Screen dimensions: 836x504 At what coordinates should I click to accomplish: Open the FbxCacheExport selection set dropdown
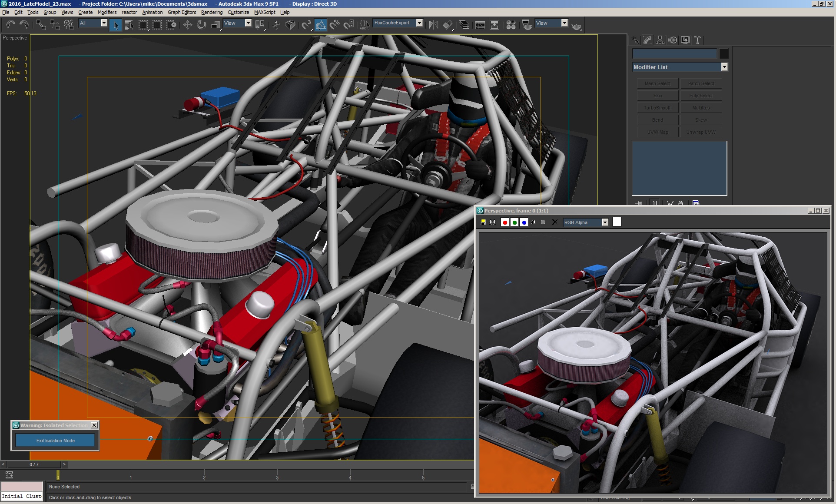[419, 23]
